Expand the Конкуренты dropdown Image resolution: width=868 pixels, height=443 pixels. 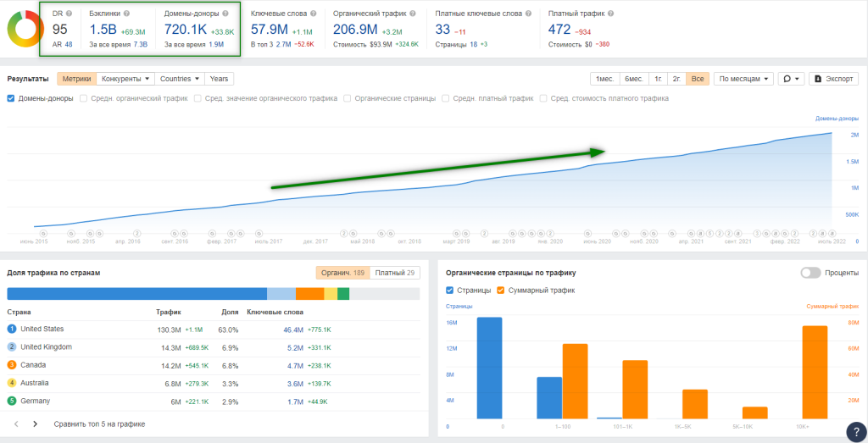click(125, 79)
